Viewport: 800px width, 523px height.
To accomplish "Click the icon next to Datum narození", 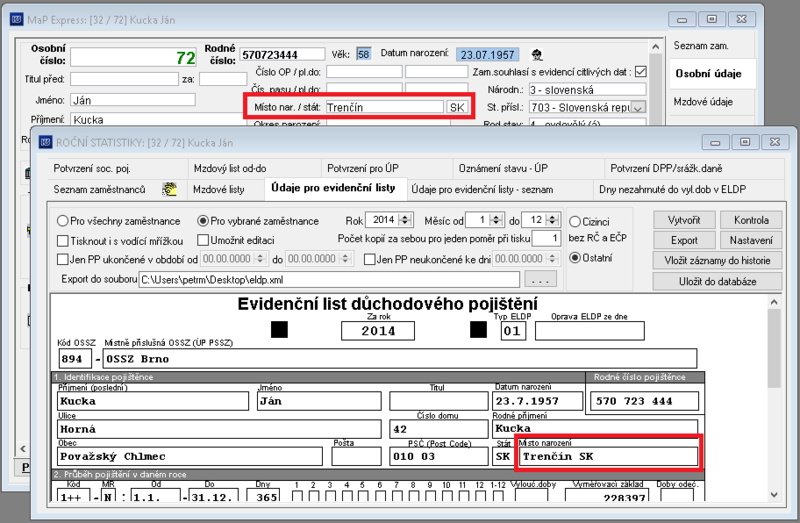I will 537,54.
